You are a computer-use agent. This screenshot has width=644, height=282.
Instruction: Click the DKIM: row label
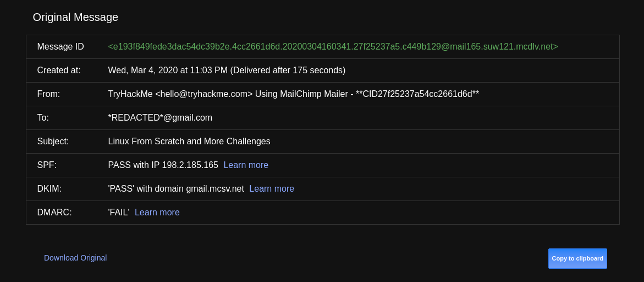(x=49, y=189)
